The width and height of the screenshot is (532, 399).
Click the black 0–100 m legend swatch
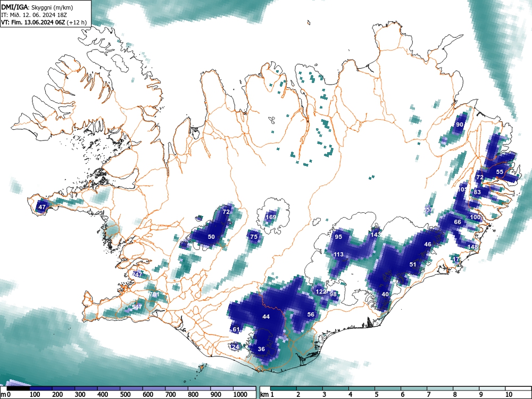tap(18, 388)
